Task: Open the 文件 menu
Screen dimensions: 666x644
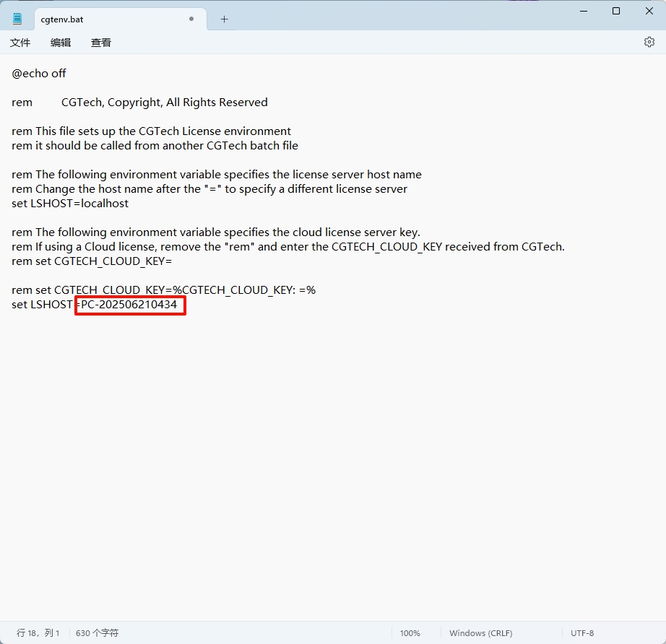Action: (x=20, y=43)
